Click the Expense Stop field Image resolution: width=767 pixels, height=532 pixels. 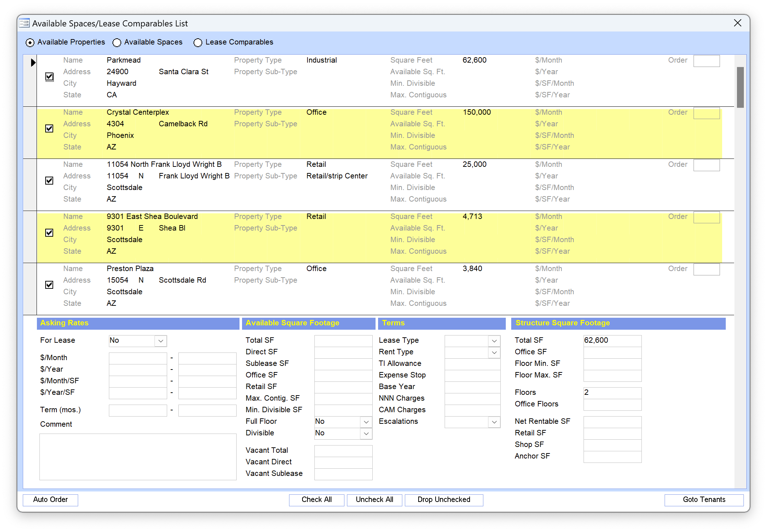point(473,375)
